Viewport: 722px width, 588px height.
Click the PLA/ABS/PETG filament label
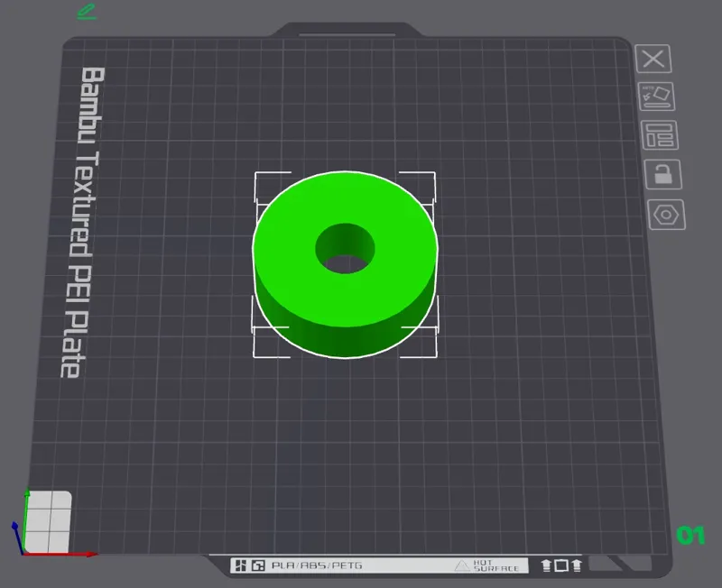[x=318, y=565]
